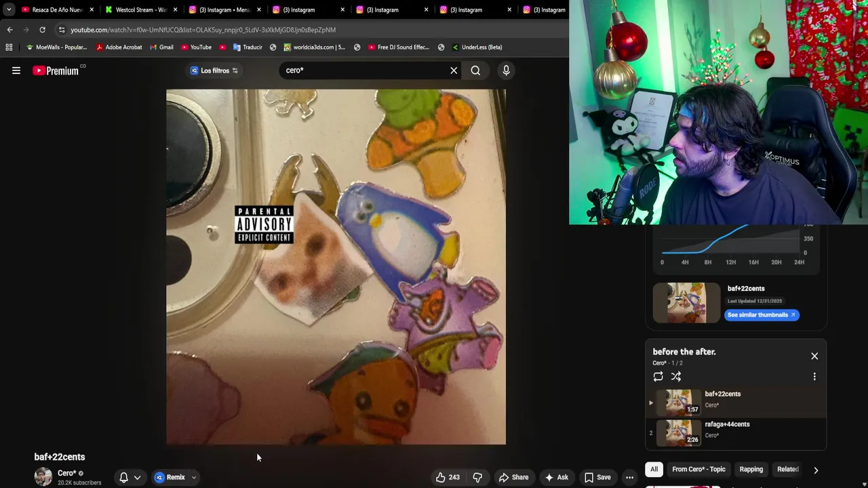Open the Ask AI button

click(556, 477)
